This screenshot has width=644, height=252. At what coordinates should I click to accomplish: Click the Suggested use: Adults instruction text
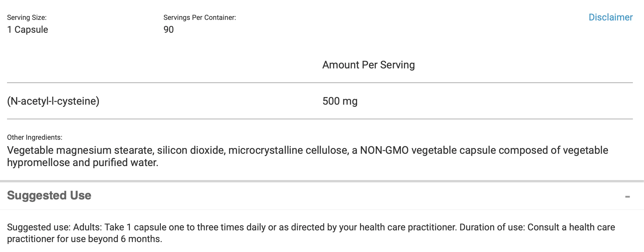(x=54, y=227)
